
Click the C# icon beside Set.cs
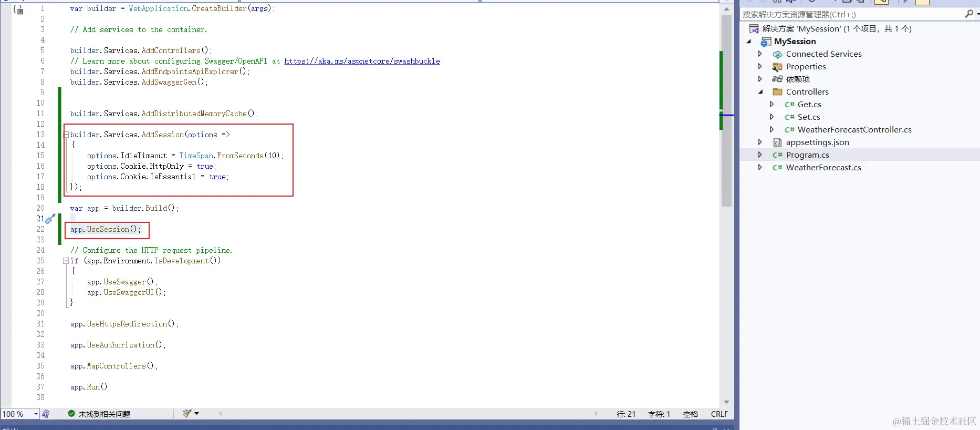[x=789, y=117]
